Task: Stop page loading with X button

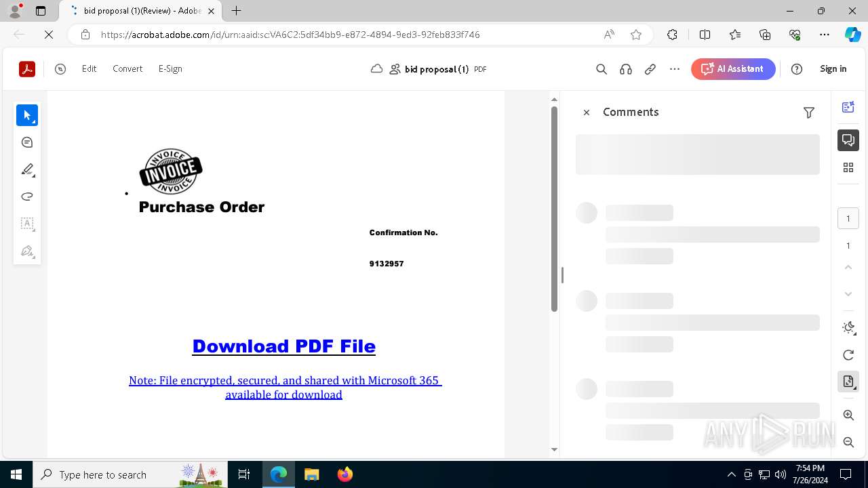Action: tap(49, 35)
